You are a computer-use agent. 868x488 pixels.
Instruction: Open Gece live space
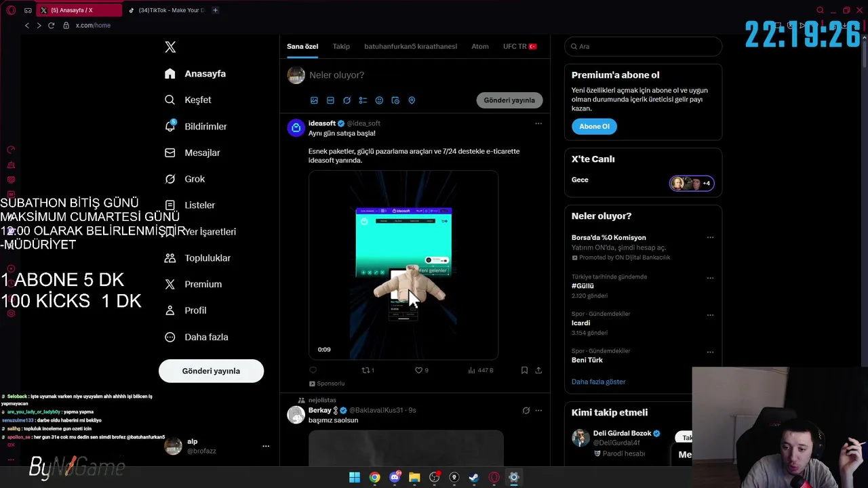[x=643, y=182]
